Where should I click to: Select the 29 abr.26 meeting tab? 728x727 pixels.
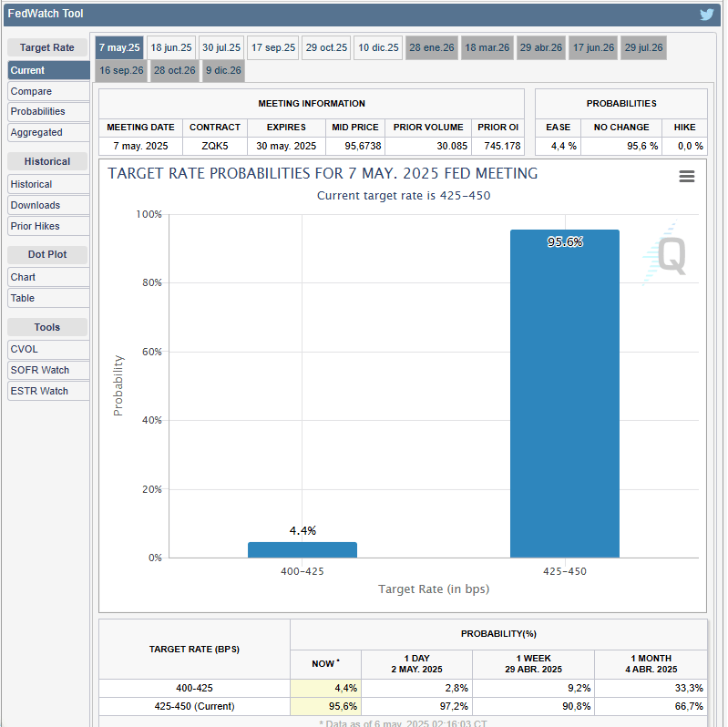click(x=541, y=47)
